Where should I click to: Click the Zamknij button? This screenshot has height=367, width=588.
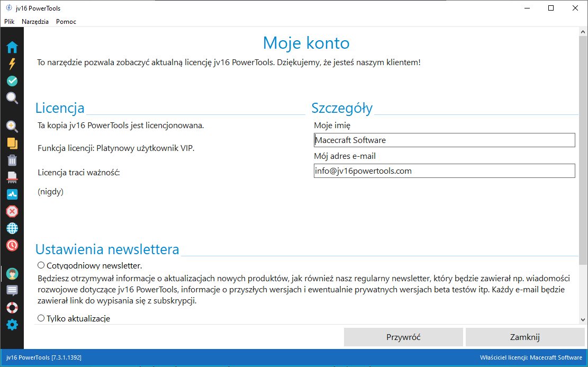524,337
